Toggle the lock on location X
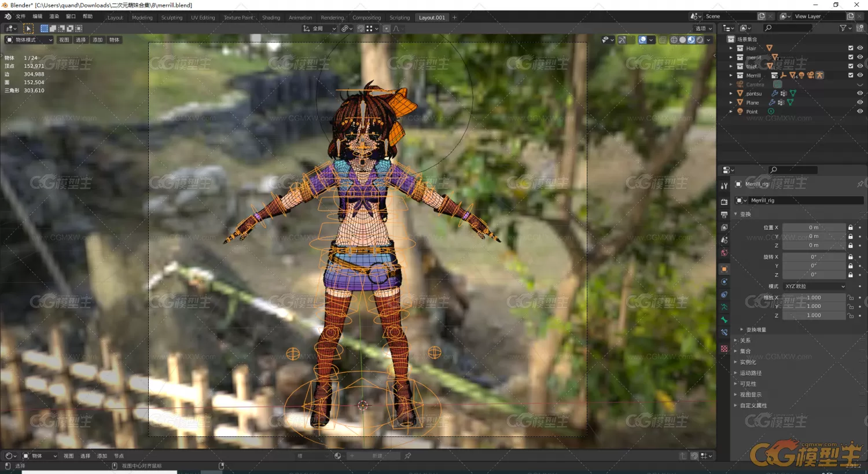Screen dimensions: 868x474 [851, 227]
